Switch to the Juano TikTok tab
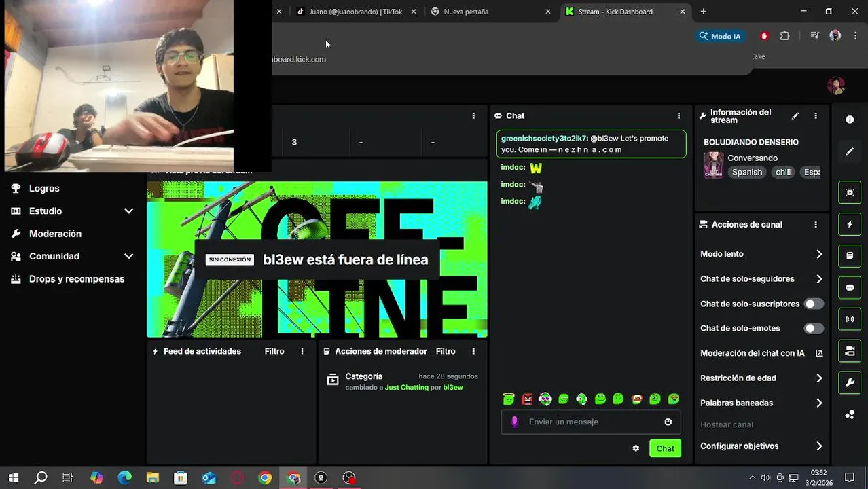The height and width of the screenshot is (489, 868). (x=355, y=12)
